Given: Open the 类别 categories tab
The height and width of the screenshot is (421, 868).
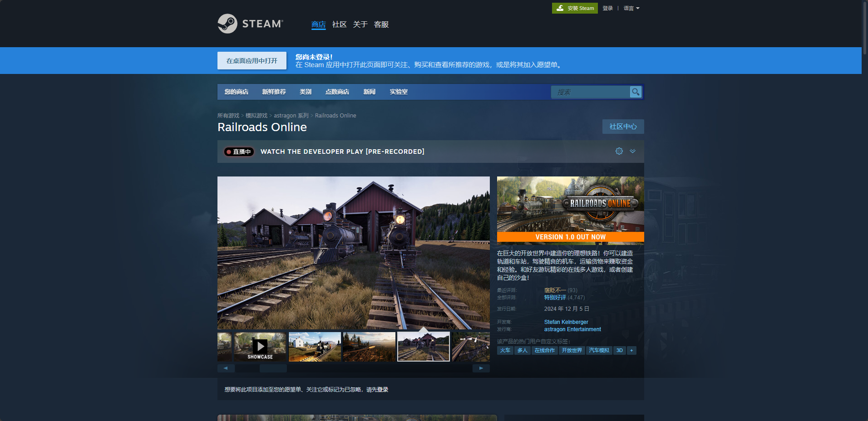Looking at the screenshot, I should pos(306,92).
